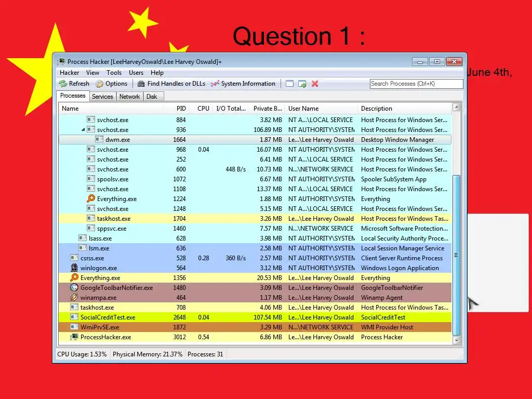This screenshot has height=399, width=532.
Task: Open Find Handles or DLLs
Action: coord(171,84)
